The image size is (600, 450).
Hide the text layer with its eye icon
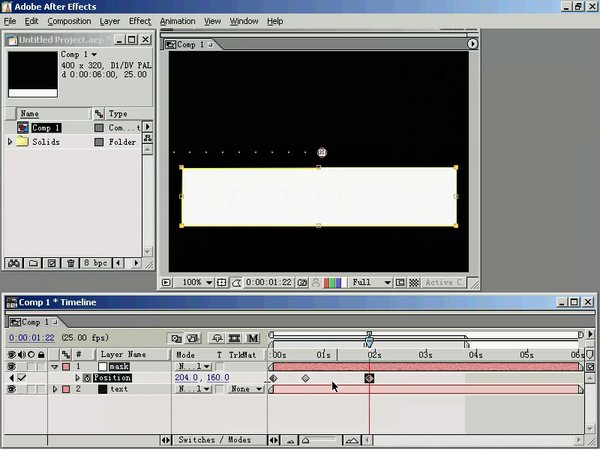coord(11,389)
